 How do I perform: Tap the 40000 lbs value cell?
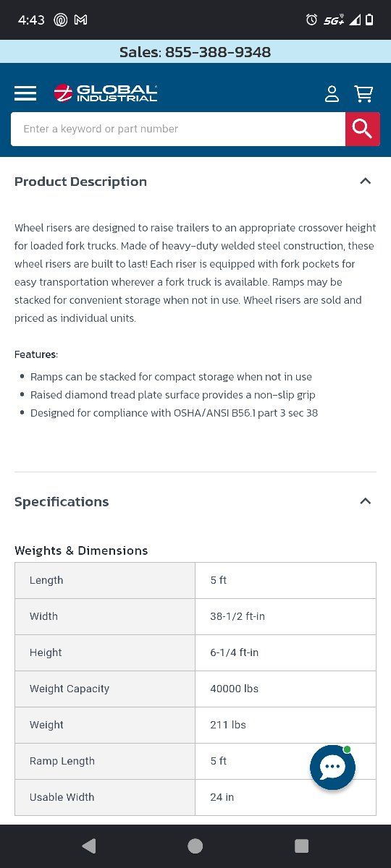(x=285, y=689)
